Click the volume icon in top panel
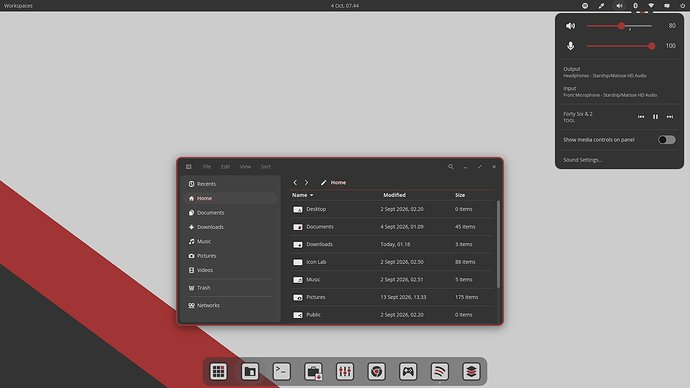The width and height of the screenshot is (690, 388). pyautogui.click(x=619, y=6)
